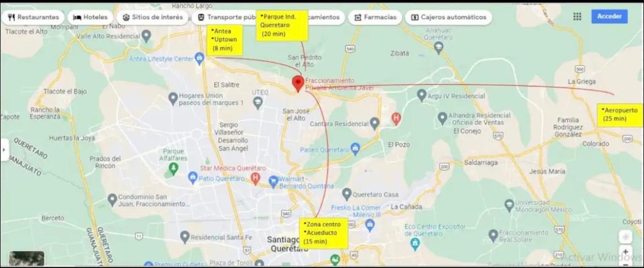Center map with my location button

point(625,237)
